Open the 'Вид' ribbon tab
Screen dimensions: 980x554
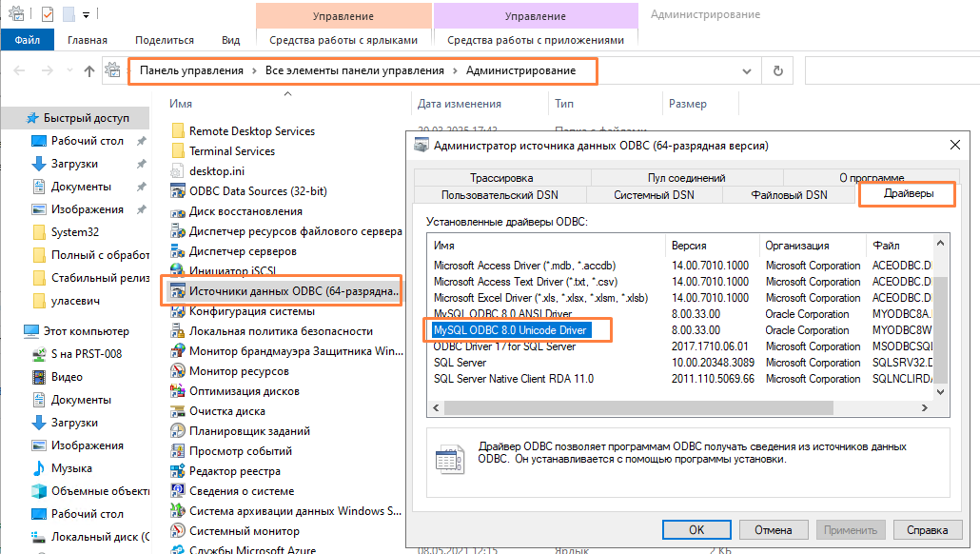click(x=230, y=40)
